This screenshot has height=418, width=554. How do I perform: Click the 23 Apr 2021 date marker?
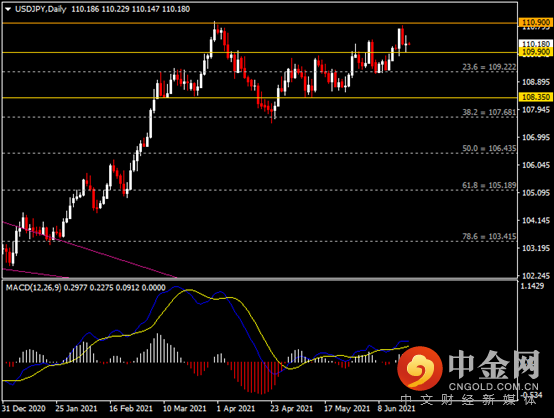291,409
